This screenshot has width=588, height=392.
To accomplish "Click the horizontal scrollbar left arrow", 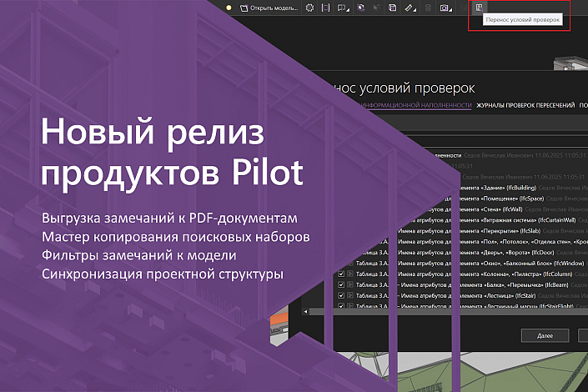I will coord(307,312).
